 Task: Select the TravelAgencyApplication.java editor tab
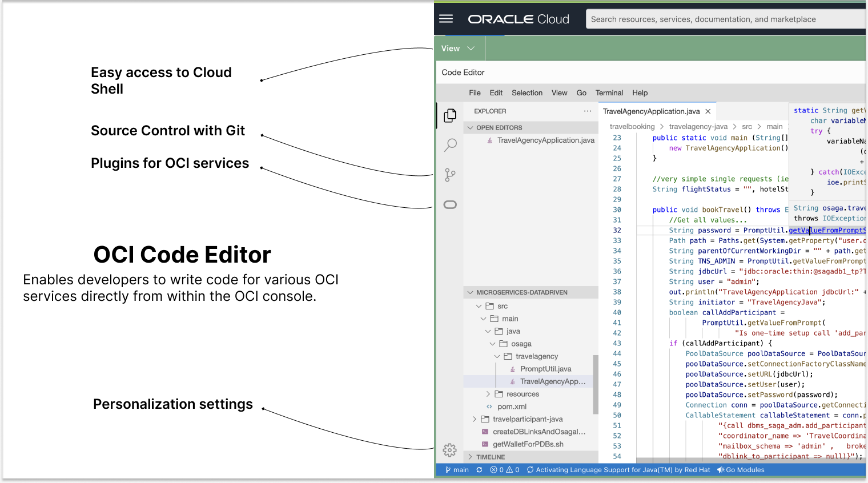pos(651,111)
